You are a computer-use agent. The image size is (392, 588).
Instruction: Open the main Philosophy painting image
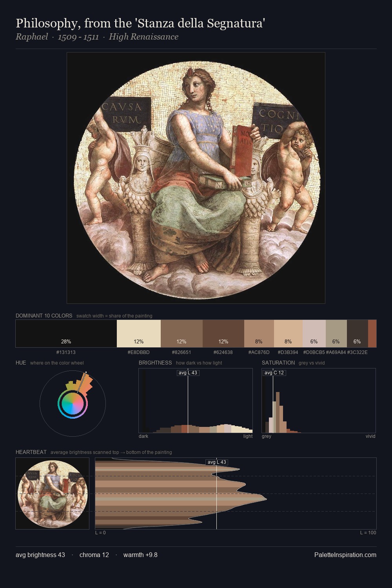click(196, 178)
